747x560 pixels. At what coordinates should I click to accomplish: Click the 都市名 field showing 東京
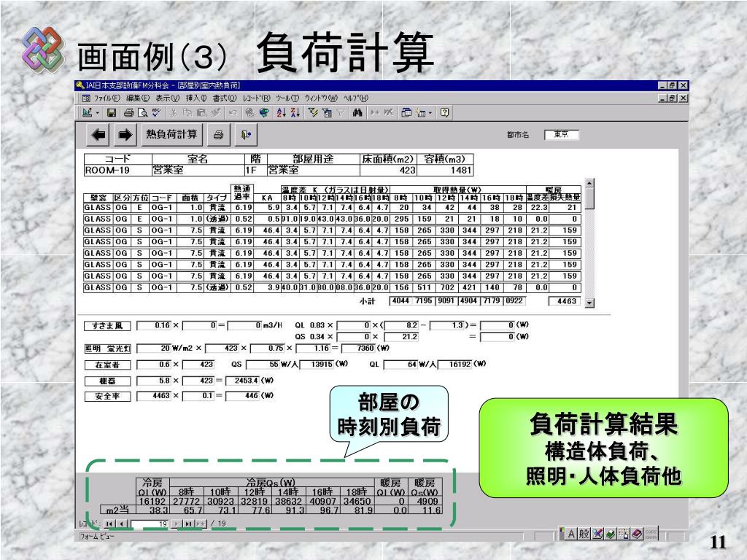pyautogui.click(x=561, y=135)
